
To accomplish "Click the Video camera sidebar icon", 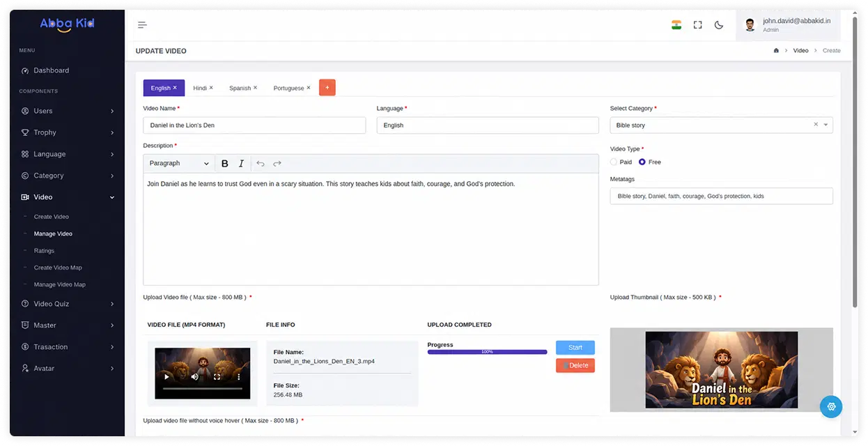I will point(26,197).
